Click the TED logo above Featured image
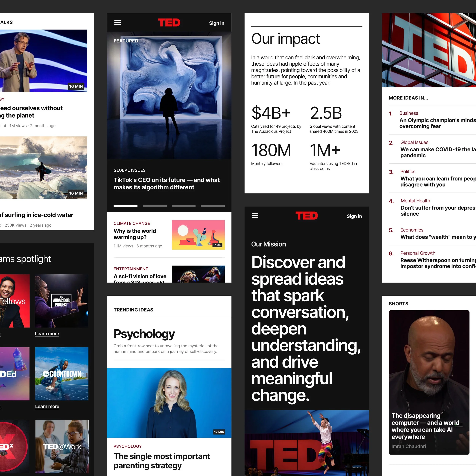The width and height of the screenshot is (476, 476). click(x=169, y=23)
